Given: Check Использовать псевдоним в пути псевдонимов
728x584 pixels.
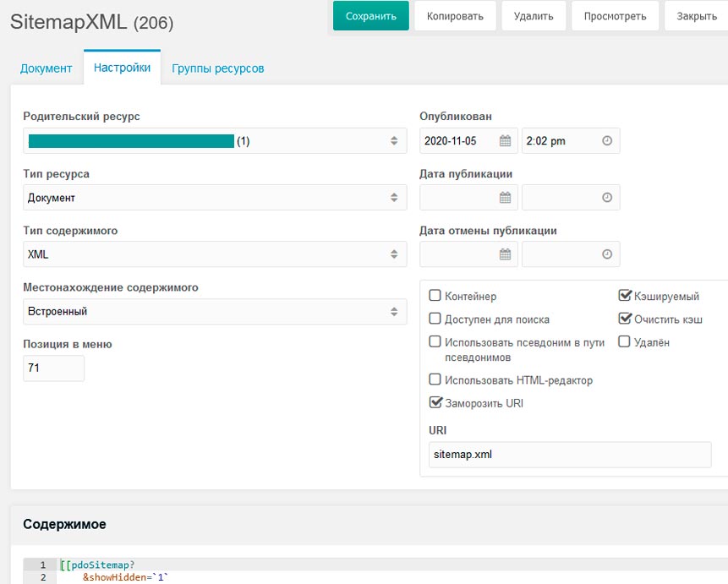Looking at the screenshot, I should [435, 341].
